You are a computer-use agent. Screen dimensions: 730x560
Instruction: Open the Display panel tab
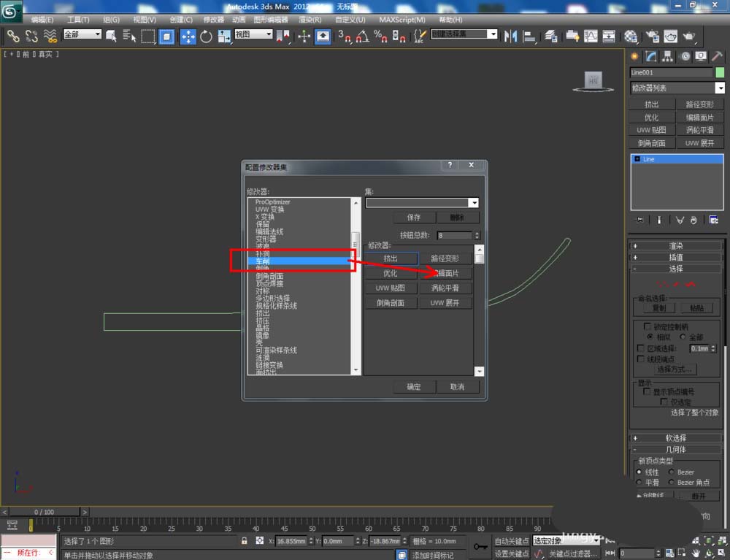701,56
